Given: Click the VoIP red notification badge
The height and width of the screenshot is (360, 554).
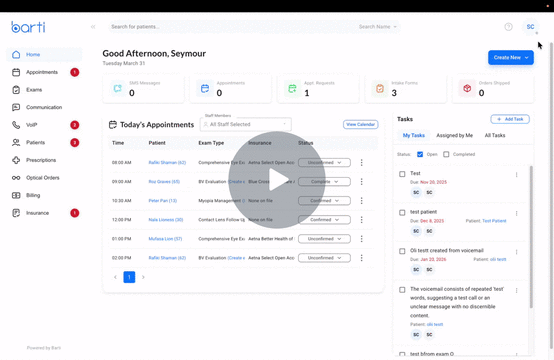Looking at the screenshot, I should (75, 125).
